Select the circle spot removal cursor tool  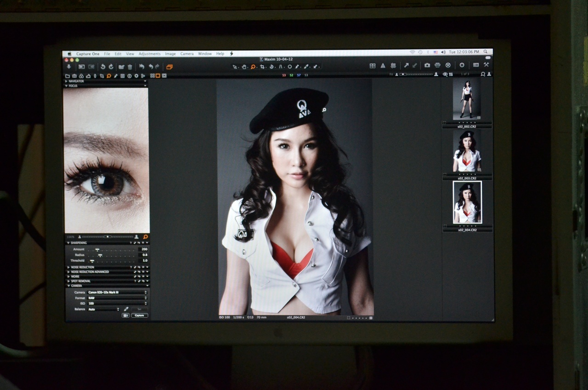289,67
